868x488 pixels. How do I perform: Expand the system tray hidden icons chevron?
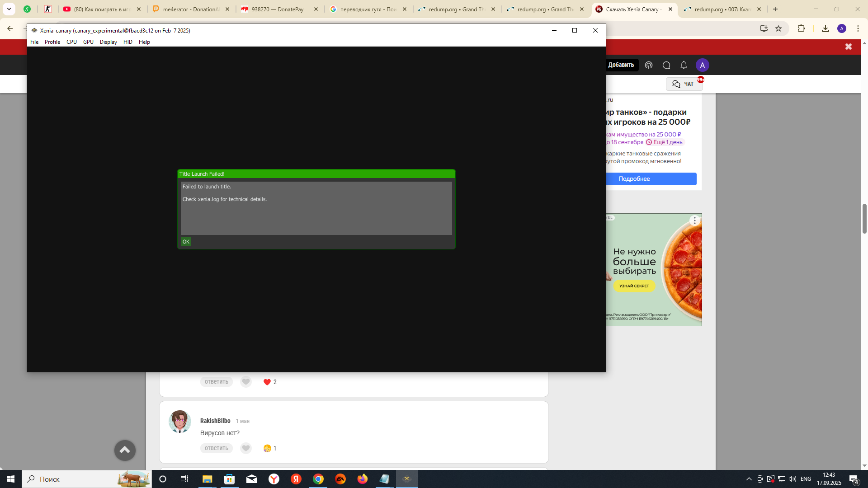point(749,479)
